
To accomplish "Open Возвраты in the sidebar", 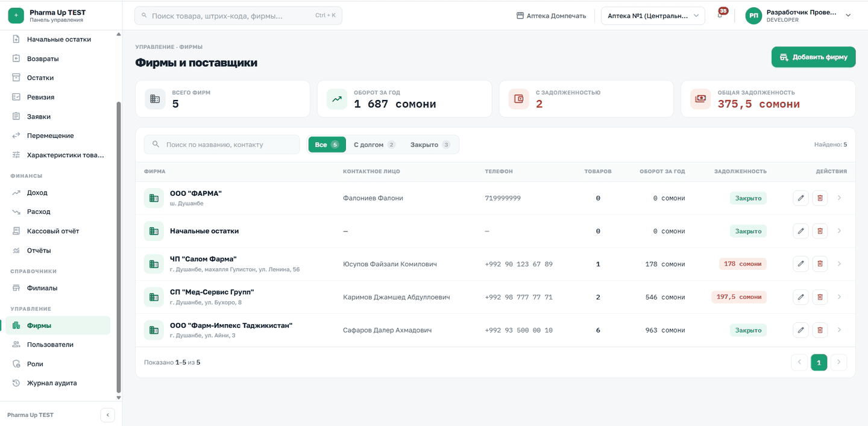I will click(x=58, y=58).
